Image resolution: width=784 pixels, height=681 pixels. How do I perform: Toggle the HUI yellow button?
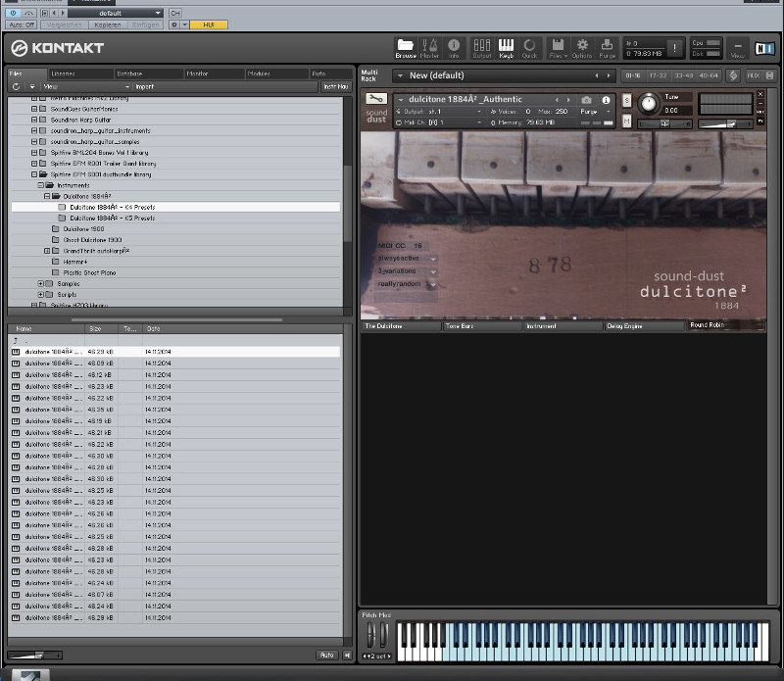(x=209, y=24)
